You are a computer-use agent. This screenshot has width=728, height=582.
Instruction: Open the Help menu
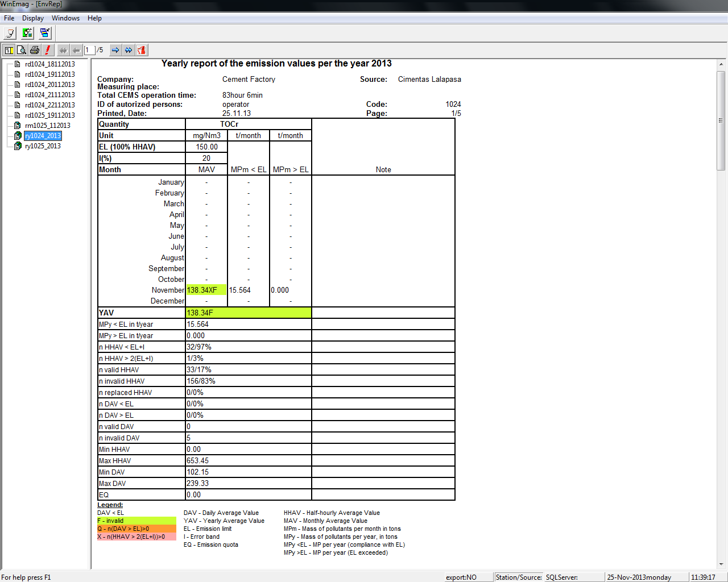click(x=94, y=18)
